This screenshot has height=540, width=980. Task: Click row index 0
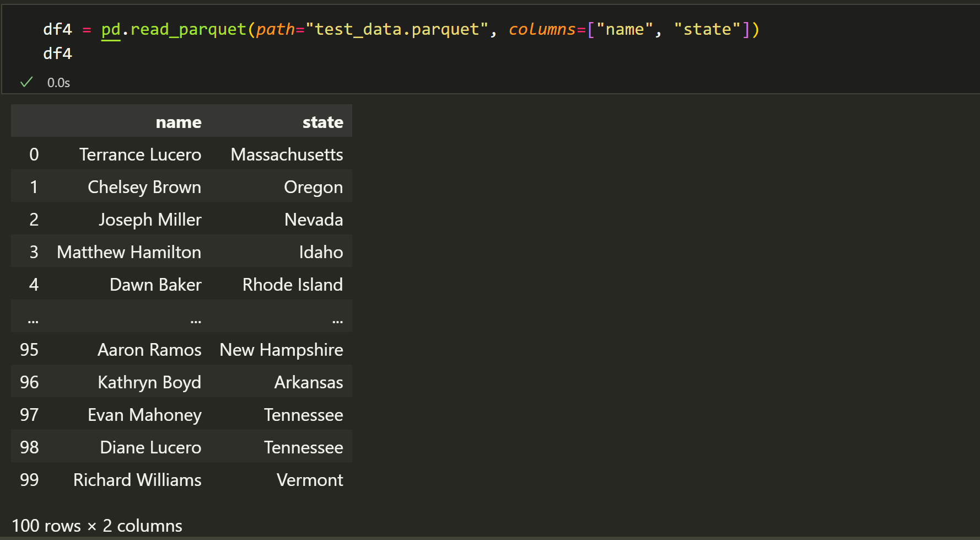pyautogui.click(x=34, y=154)
